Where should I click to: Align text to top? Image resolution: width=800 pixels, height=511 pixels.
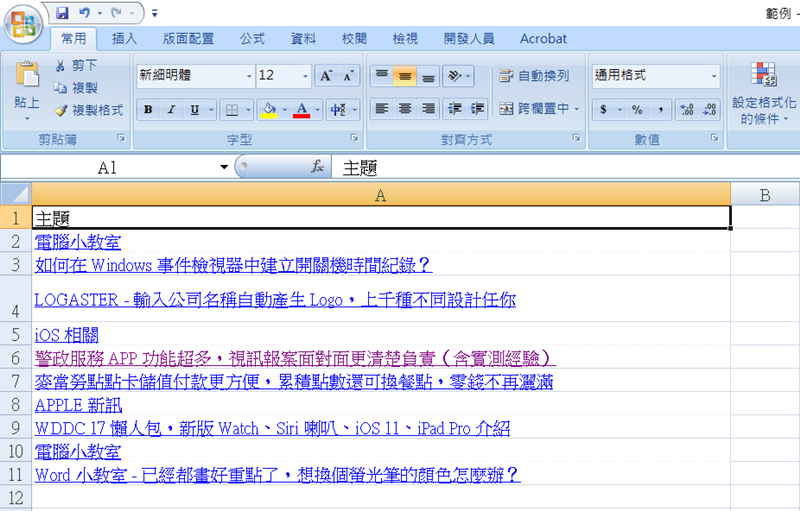(382, 76)
